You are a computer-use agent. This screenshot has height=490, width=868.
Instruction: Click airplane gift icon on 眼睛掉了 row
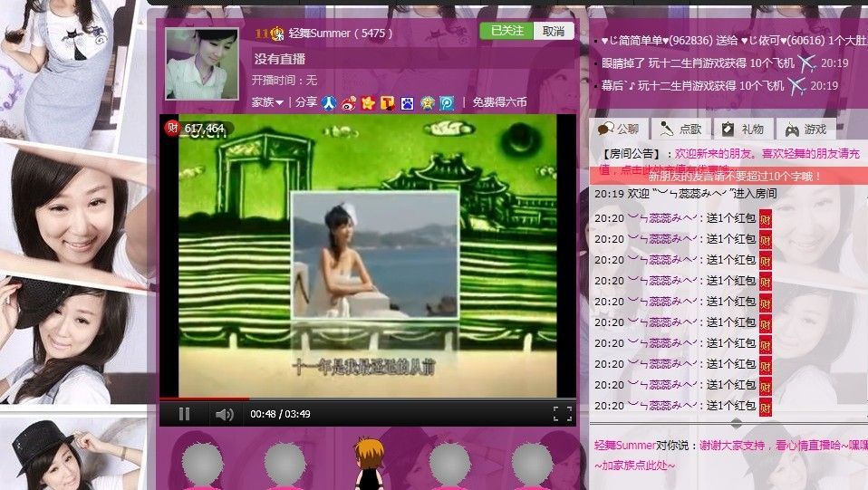(806, 63)
